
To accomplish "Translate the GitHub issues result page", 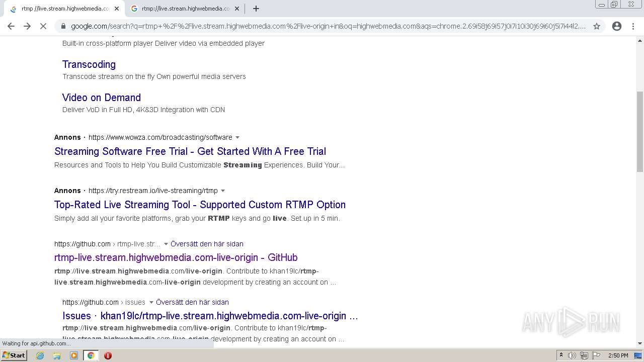I will 192,302.
